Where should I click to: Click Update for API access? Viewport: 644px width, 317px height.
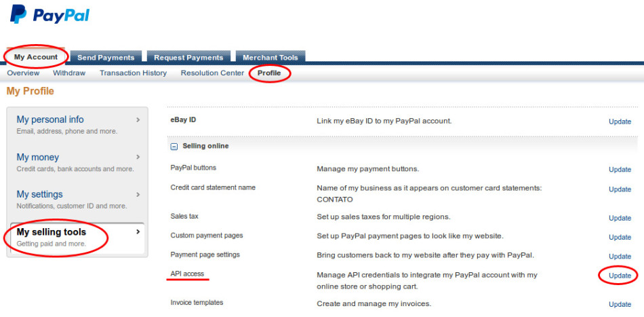(x=620, y=276)
